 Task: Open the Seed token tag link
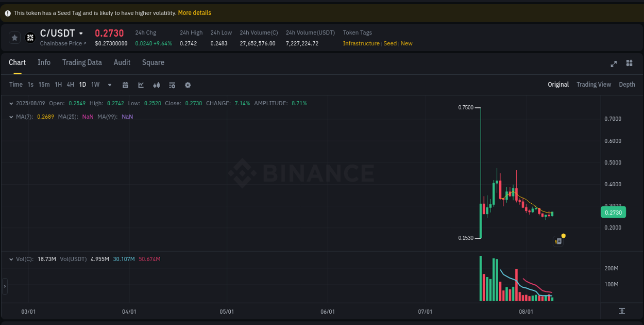coord(390,43)
